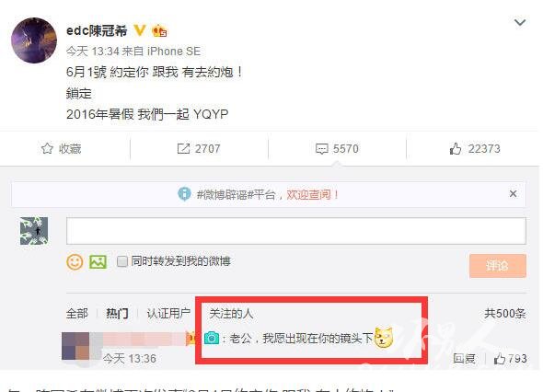Select the 全部 comments tab

click(77, 314)
